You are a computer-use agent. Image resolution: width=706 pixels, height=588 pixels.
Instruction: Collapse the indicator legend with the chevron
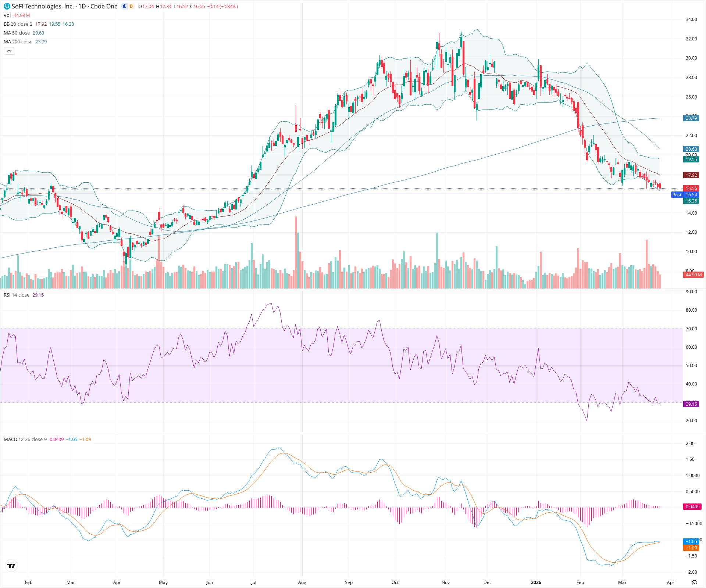(8, 51)
